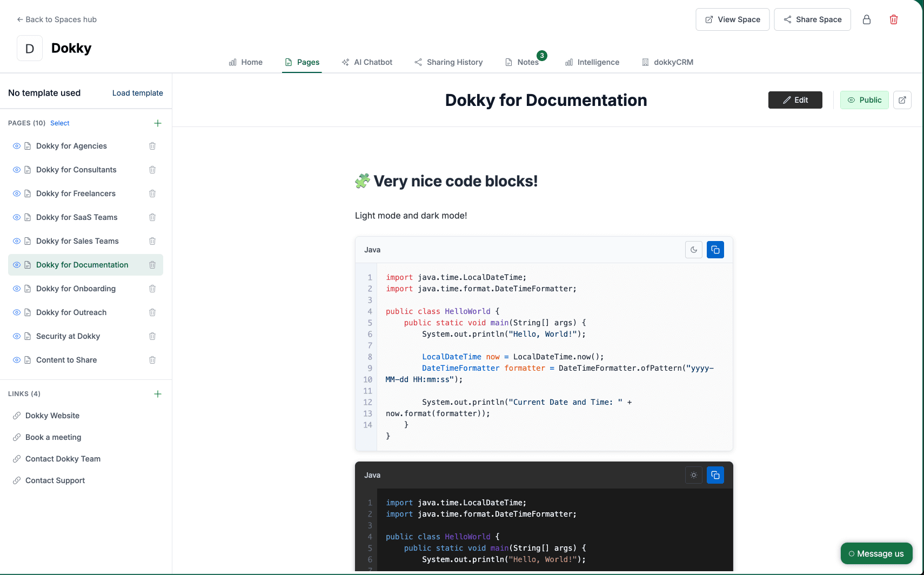This screenshot has height=575, width=924.
Task: Delete the Dokky for Consultants page
Action: 152,170
